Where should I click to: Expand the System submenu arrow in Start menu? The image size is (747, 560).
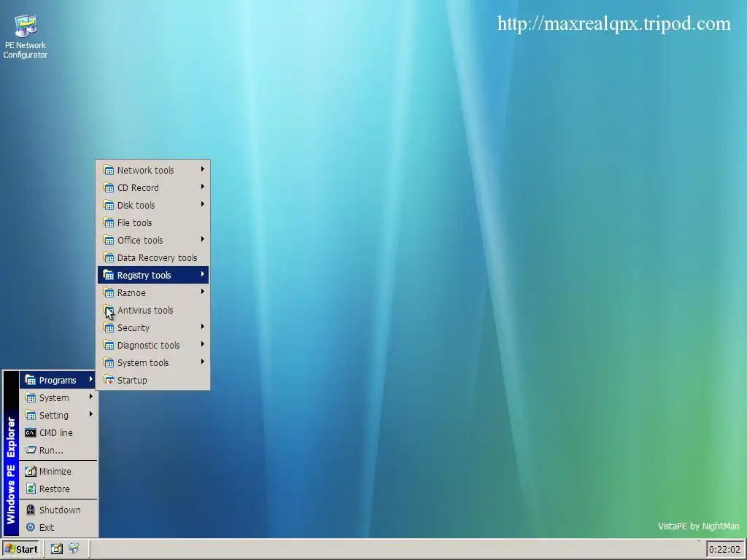[90, 397]
